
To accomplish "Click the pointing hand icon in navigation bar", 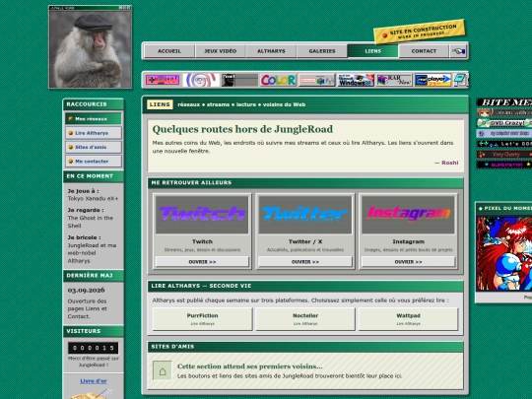I will [x=458, y=51].
